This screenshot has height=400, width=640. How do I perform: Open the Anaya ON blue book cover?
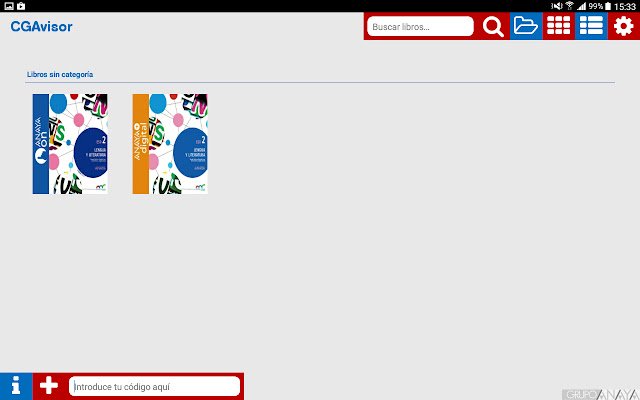point(70,144)
